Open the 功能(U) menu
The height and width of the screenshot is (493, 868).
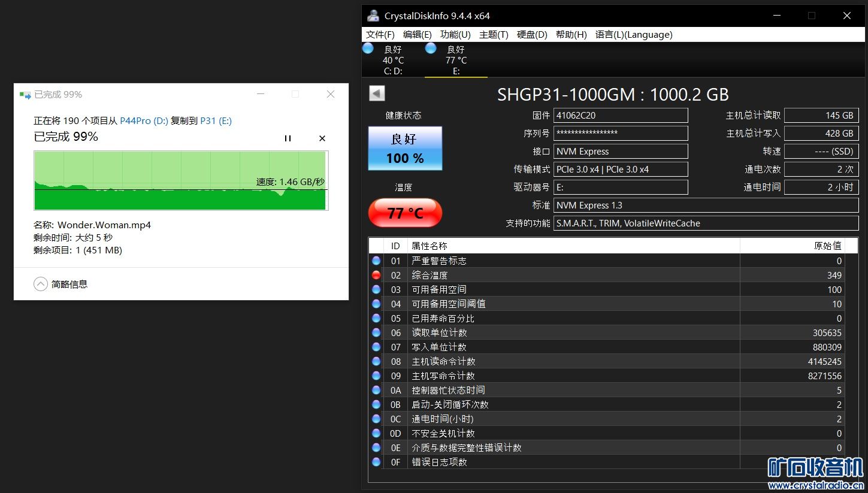click(x=455, y=35)
